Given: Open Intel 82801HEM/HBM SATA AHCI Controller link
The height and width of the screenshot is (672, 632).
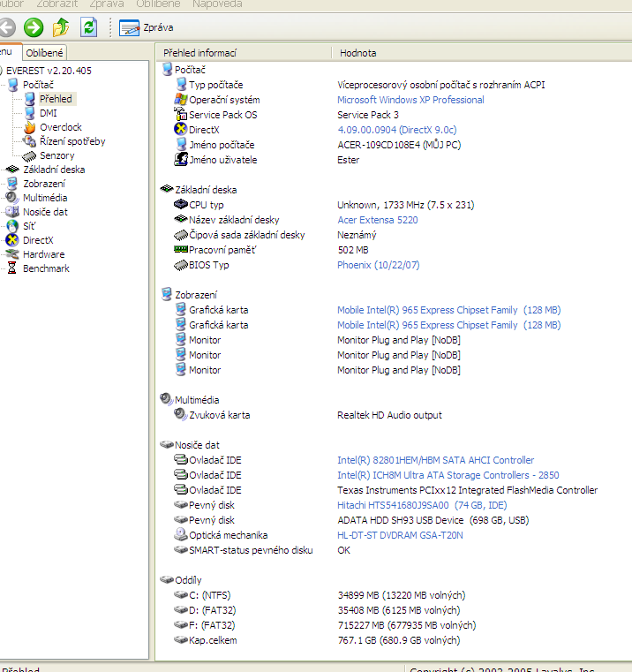Looking at the screenshot, I should [435, 460].
